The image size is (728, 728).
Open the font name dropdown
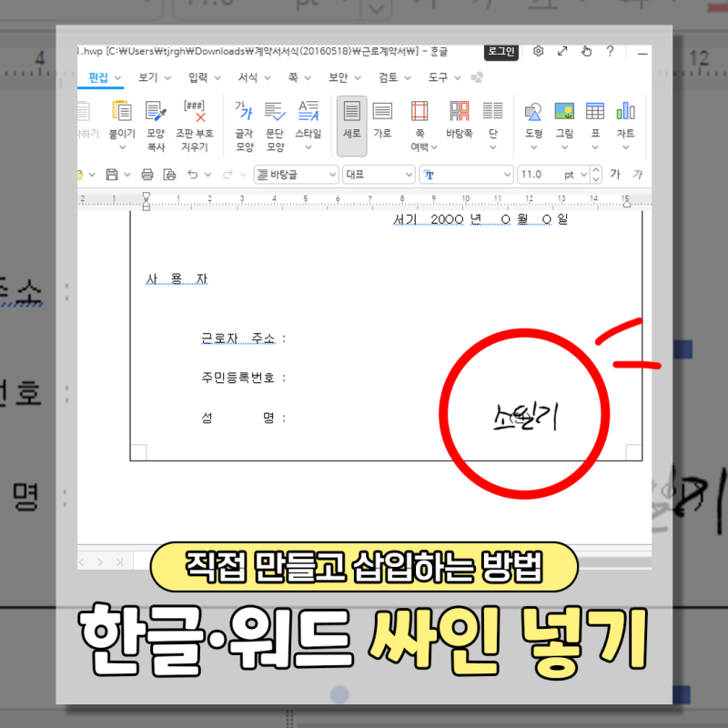pyautogui.click(x=466, y=175)
